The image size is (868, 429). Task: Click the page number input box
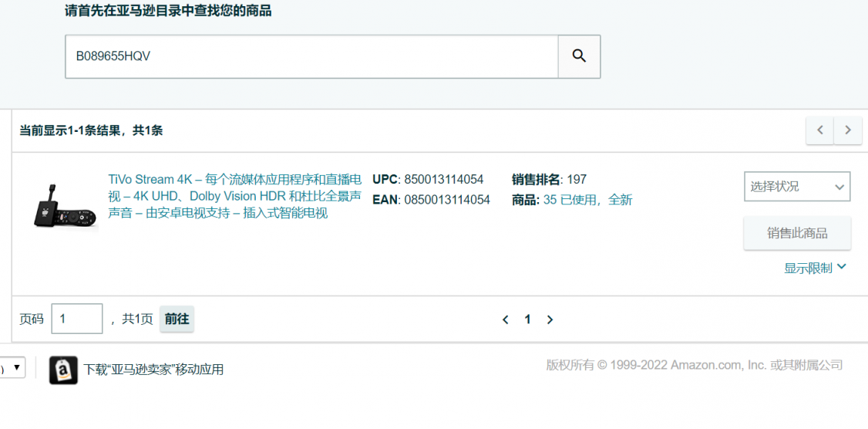pyautogui.click(x=77, y=319)
